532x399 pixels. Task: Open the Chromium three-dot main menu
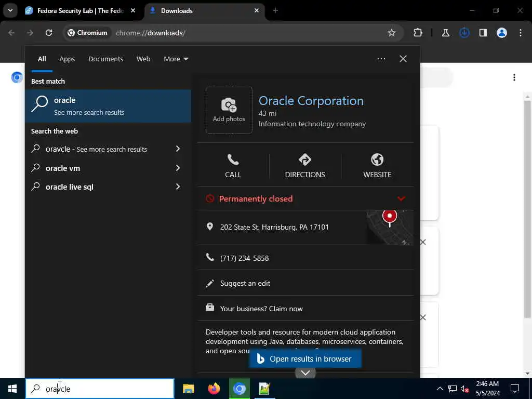coord(521,33)
